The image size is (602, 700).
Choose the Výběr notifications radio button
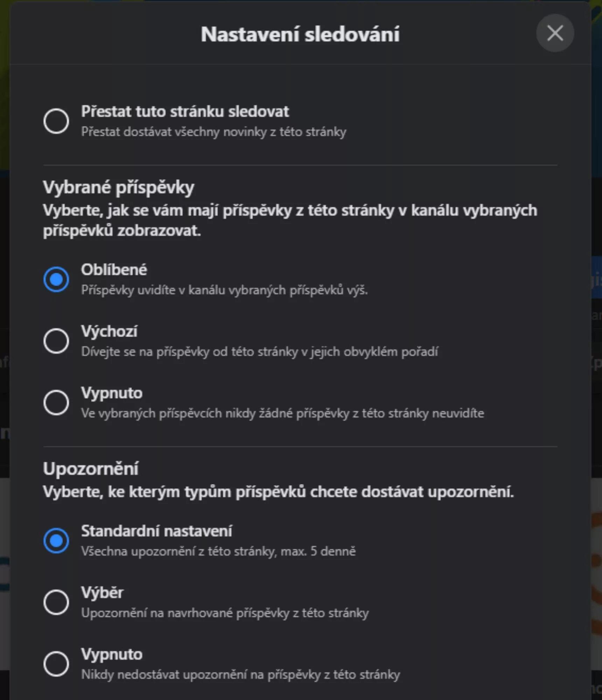click(56, 602)
